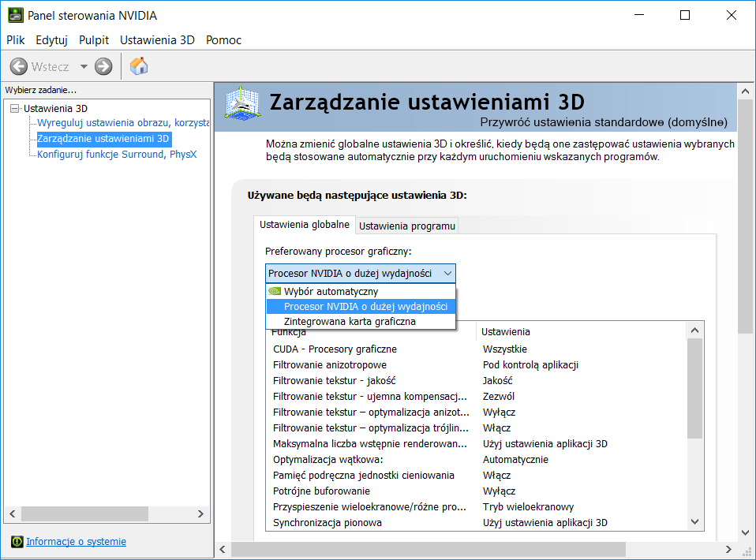The image size is (756, 560).
Task: Open Konfiguruj funkcje Surround, PhysX
Action: 117,155
